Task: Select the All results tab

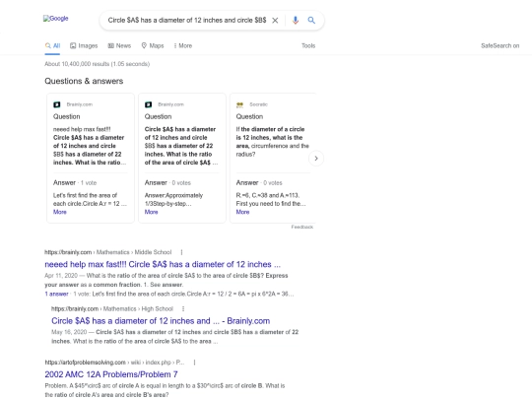Action: point(52,45)
